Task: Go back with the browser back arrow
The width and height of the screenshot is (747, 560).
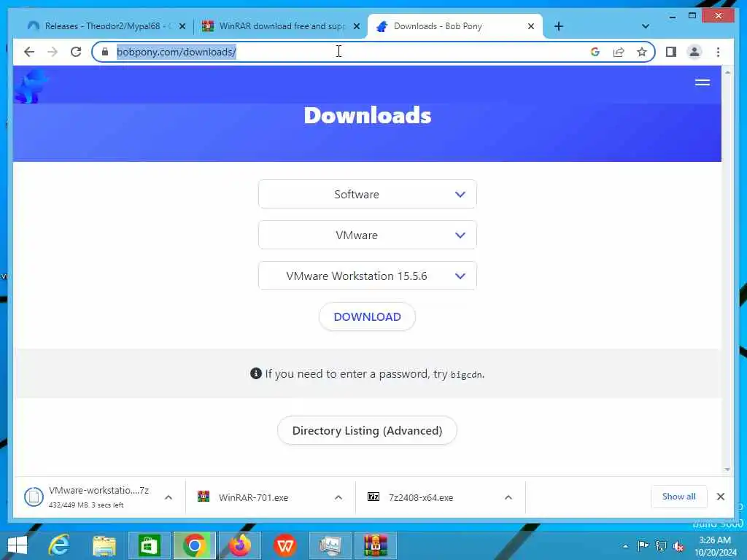Action: [29, 52]
